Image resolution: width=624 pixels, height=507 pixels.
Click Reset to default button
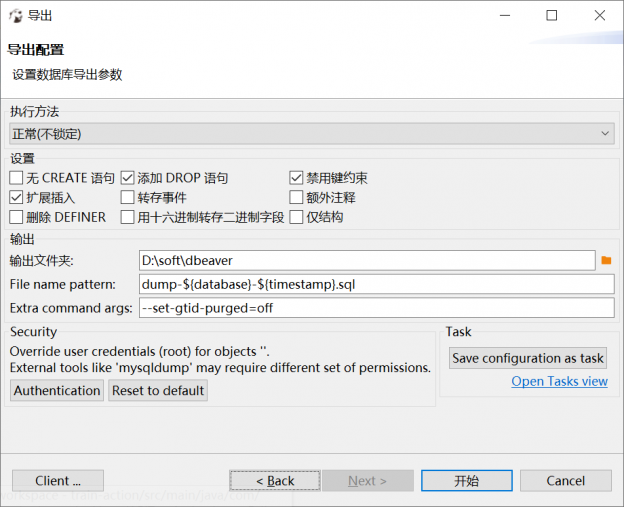[158, 391]
